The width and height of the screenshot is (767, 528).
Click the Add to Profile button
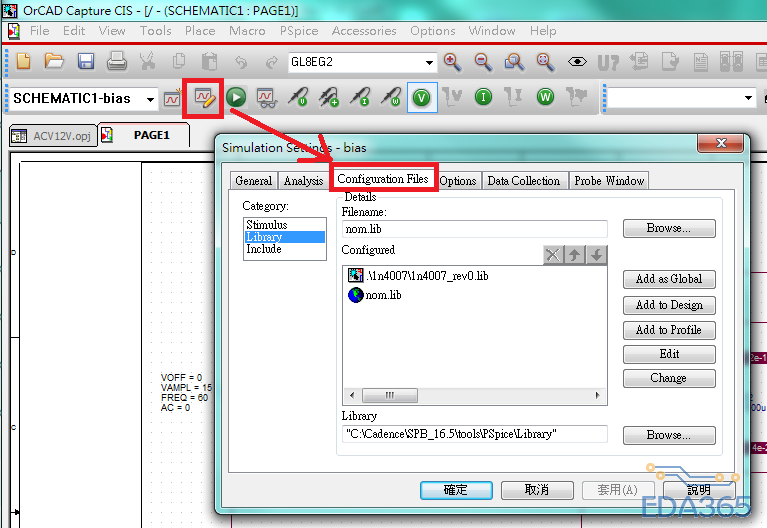669,330
